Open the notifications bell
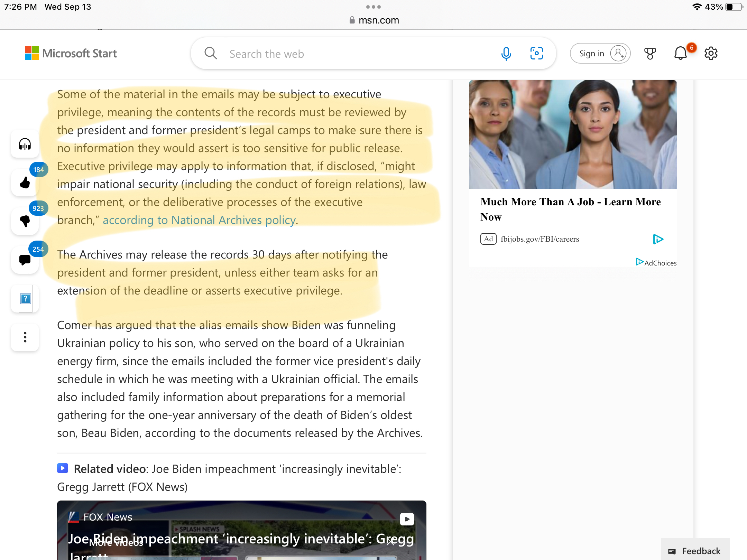The image size is (747, 560). tap(680, 54)
